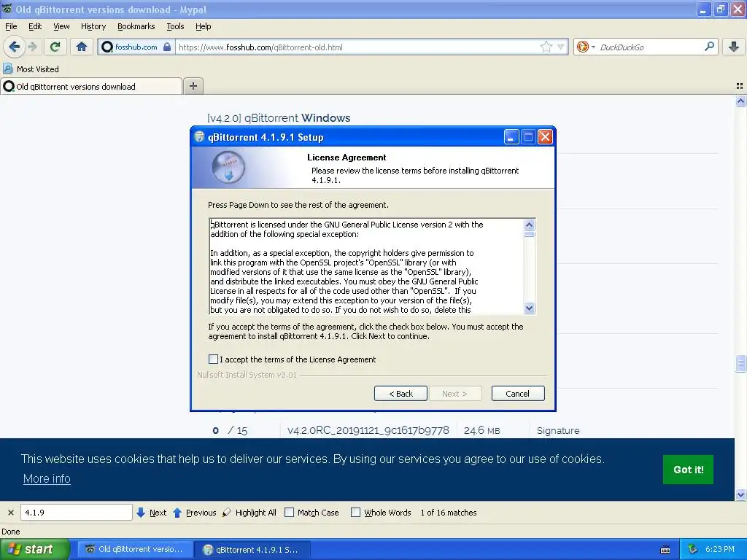Close the qBittorrent Setup dialog

coord(545,137)
